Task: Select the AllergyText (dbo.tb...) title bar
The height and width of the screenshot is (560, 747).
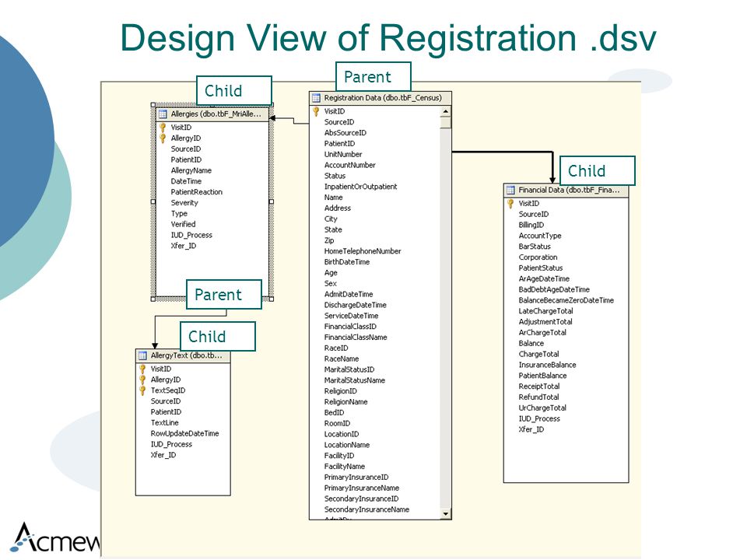Action: pyautogui.click(x=183, y=355)
